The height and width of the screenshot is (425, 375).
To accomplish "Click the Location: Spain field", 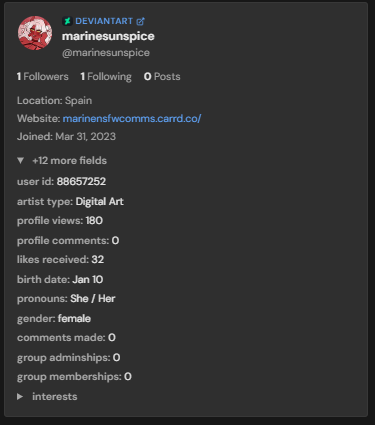I will point(54,100).
